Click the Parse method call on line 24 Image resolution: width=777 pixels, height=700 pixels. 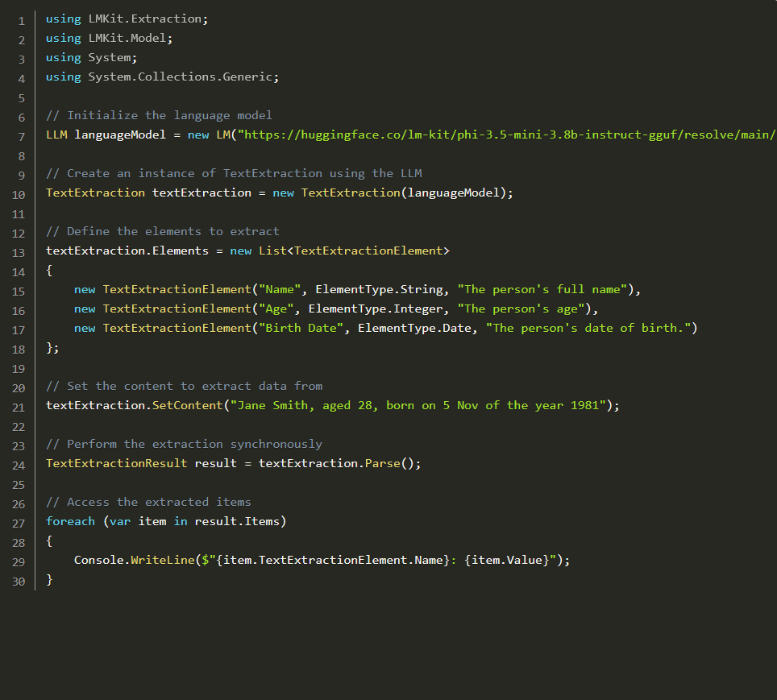point(382,463)
